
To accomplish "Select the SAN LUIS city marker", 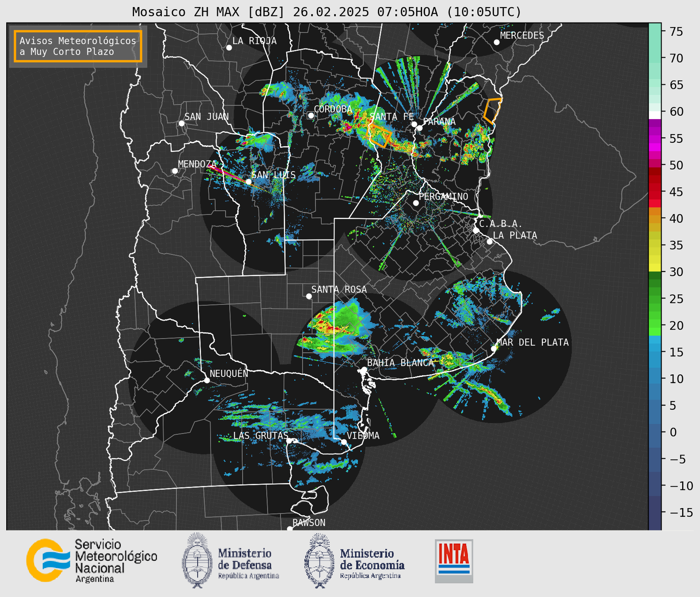I will click(x=249, y=182).
